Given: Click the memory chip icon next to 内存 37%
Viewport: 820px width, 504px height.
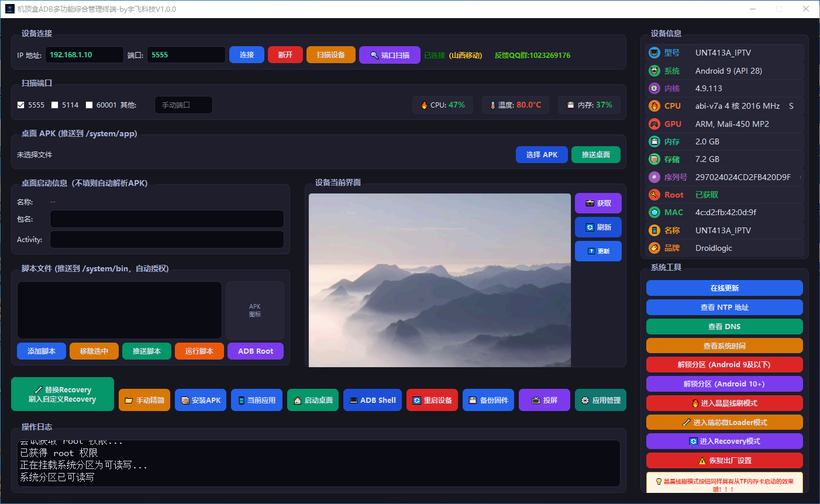Looking at the screenshot, I should [570, 105].
